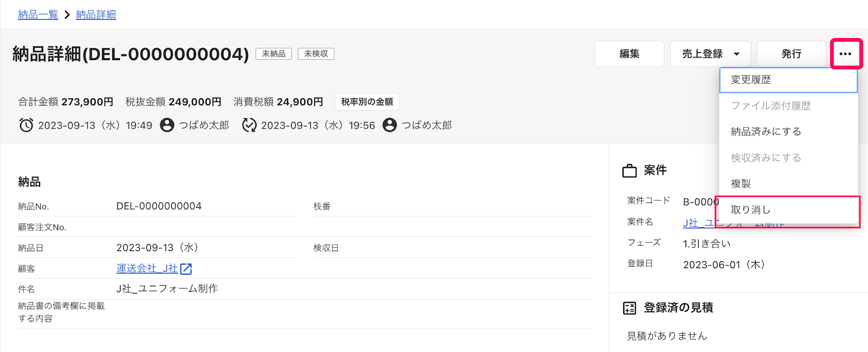Click the calculator icon beside 登録済の見積
868x352 pixels.
[629, 308]
